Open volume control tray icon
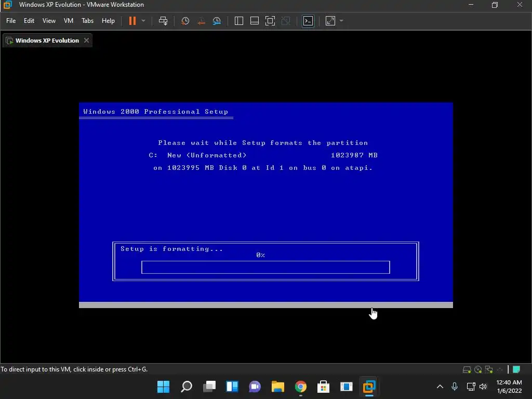This screenshot has height=399, width=532. click(483, 387)
